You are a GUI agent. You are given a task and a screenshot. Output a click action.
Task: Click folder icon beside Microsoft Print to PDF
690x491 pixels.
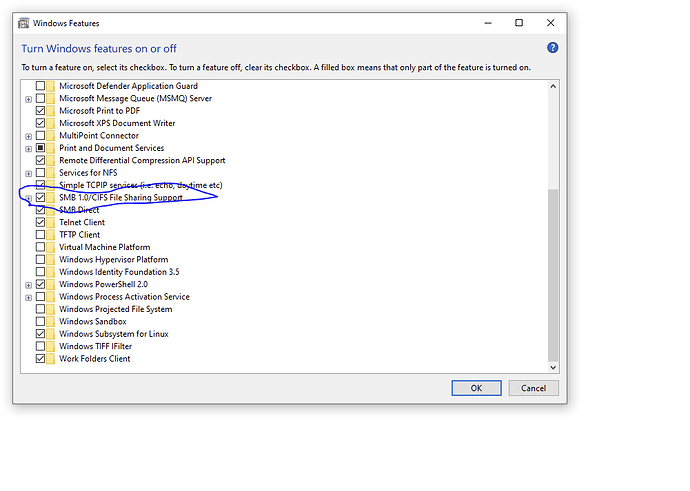tap(52, 111)
